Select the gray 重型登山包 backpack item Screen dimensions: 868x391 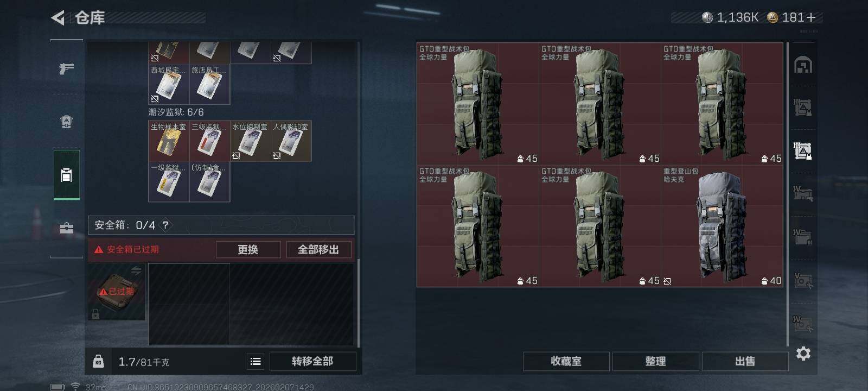coord(722,226)
